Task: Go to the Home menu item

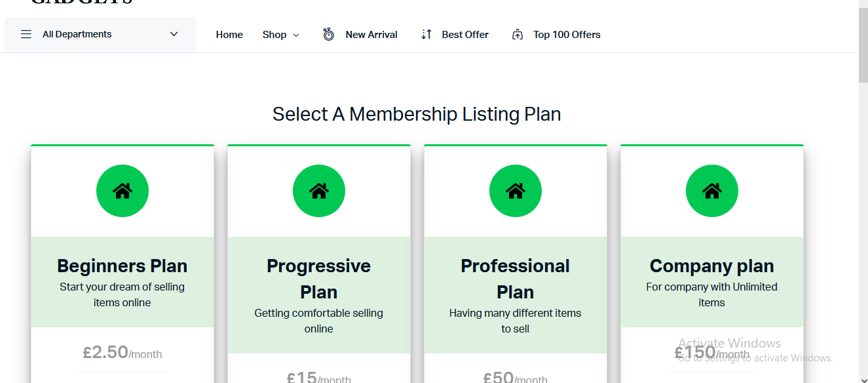Action: pos(229,35)
